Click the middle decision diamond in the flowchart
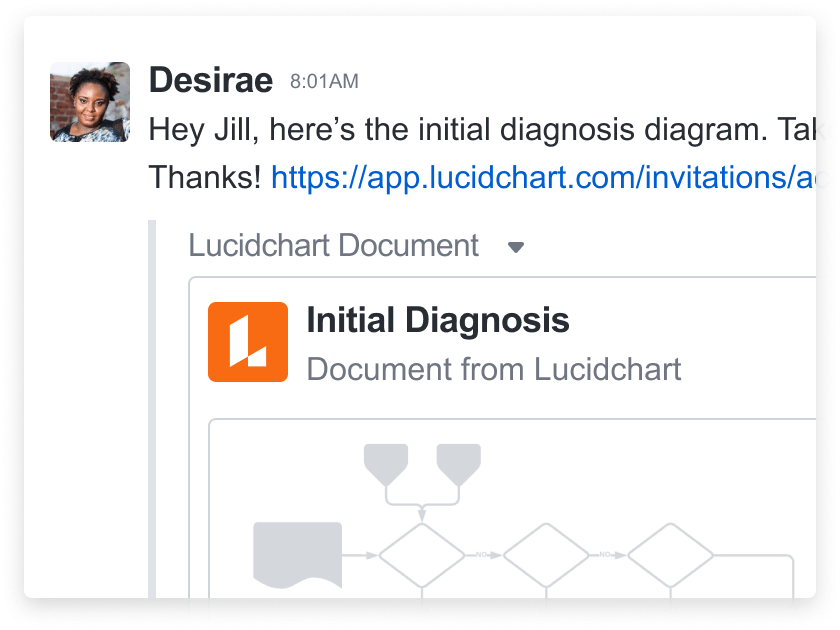The width and height of the screenshot is (840, 630). pyautogui.click(x=546, y=555)
